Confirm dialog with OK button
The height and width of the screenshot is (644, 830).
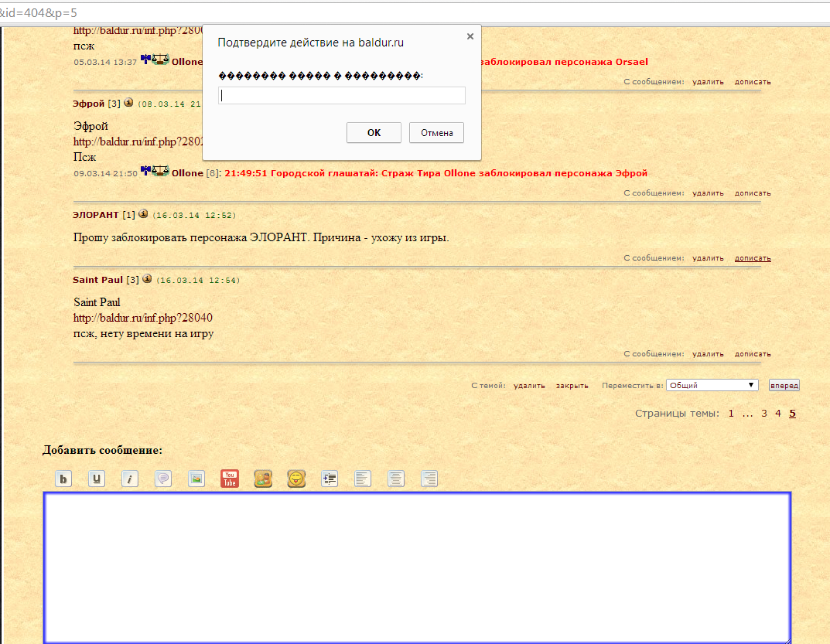coord(374,133)
